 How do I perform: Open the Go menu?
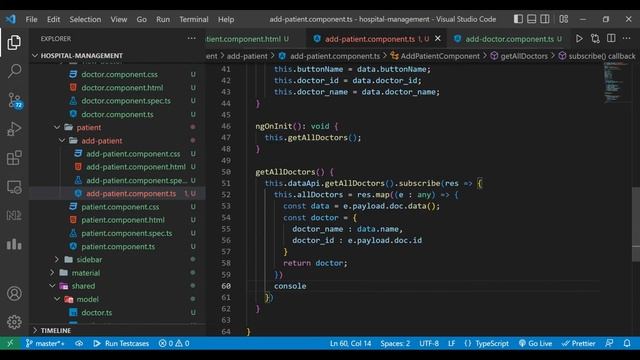[142, 19]
